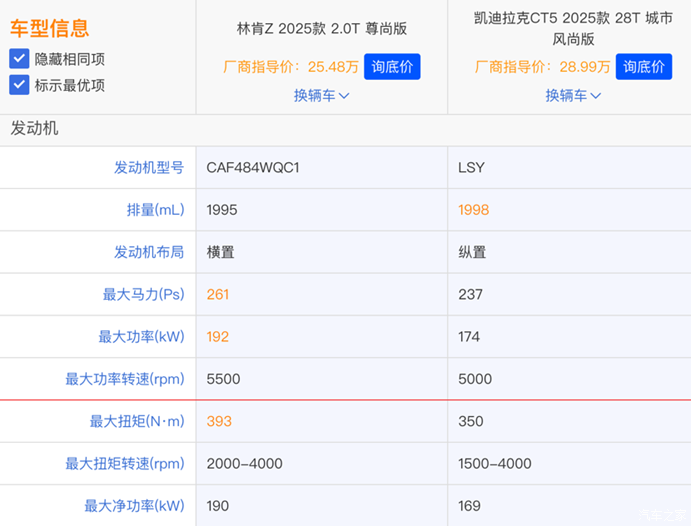Toggle the 隐藏相同项 checkbox
The height and width of the screenshot is (526, 691).
pyautogui.click(x=19, y=59)
